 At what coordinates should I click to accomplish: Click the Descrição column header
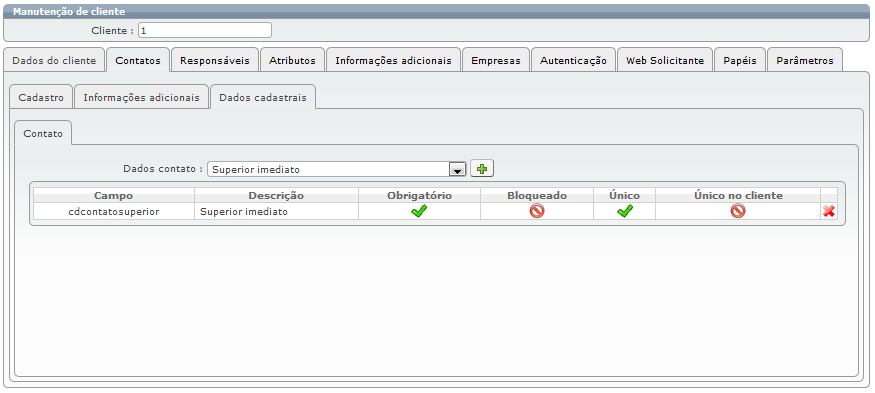tap(276, 195)
